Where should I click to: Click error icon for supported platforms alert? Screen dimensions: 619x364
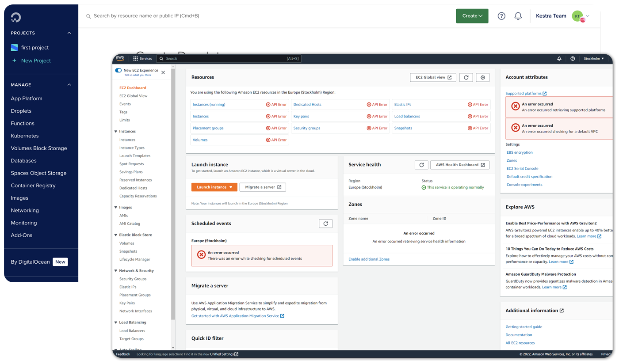point(515,106)
